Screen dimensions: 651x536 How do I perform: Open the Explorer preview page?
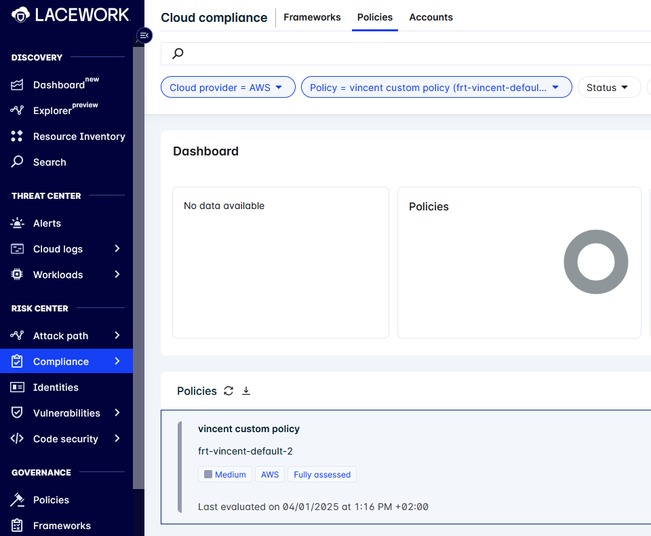point(52,110)
